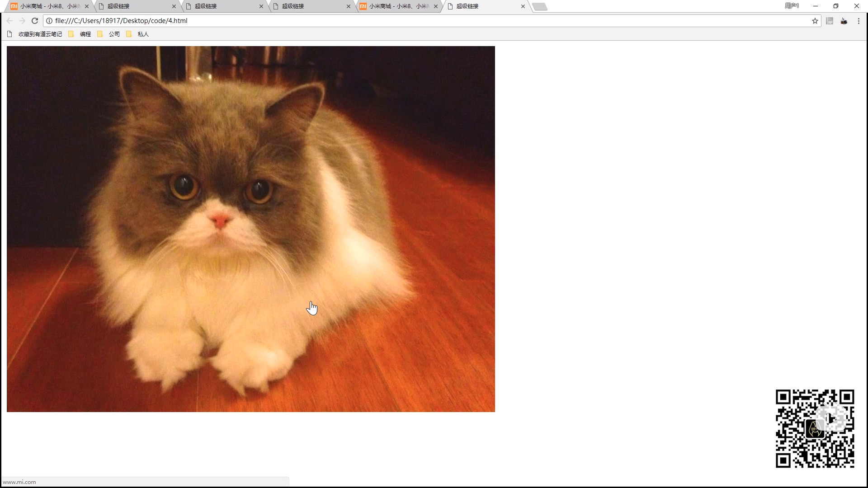Open the Chrome three-dot menu
The width and height of the screenshot is (868, 488).
point(859,21)
